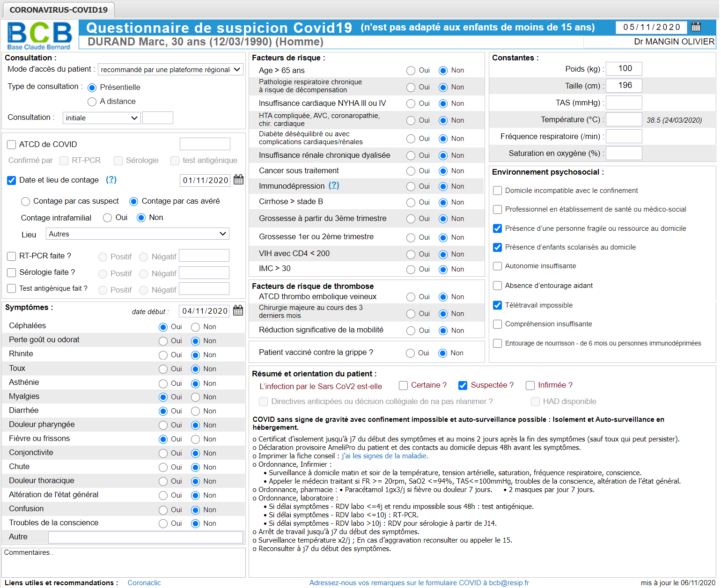The width and height of the screenshot is (721, 588).
Task: Click the Température (°C) field
Action: tap(624, 119)
